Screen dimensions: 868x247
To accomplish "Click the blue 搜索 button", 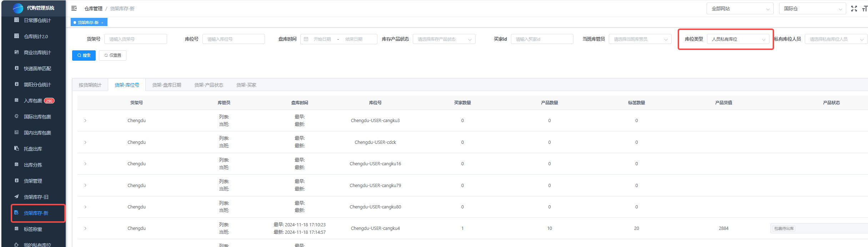I will click(84, 55).
